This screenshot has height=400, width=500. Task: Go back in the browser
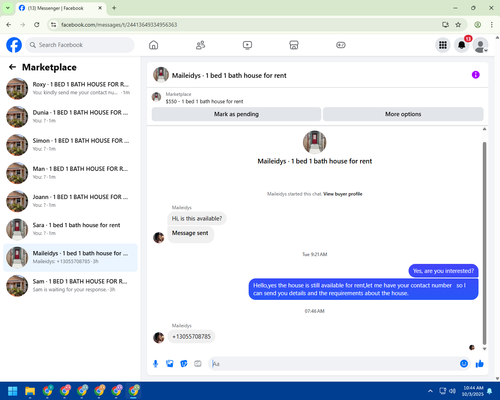click(9, 25)
